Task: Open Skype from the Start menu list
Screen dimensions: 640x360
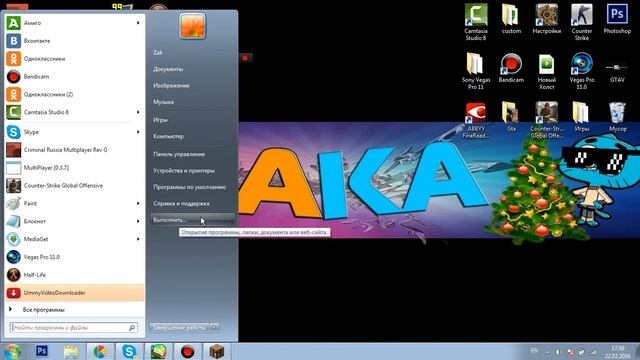Action: (x=75, y=132)
